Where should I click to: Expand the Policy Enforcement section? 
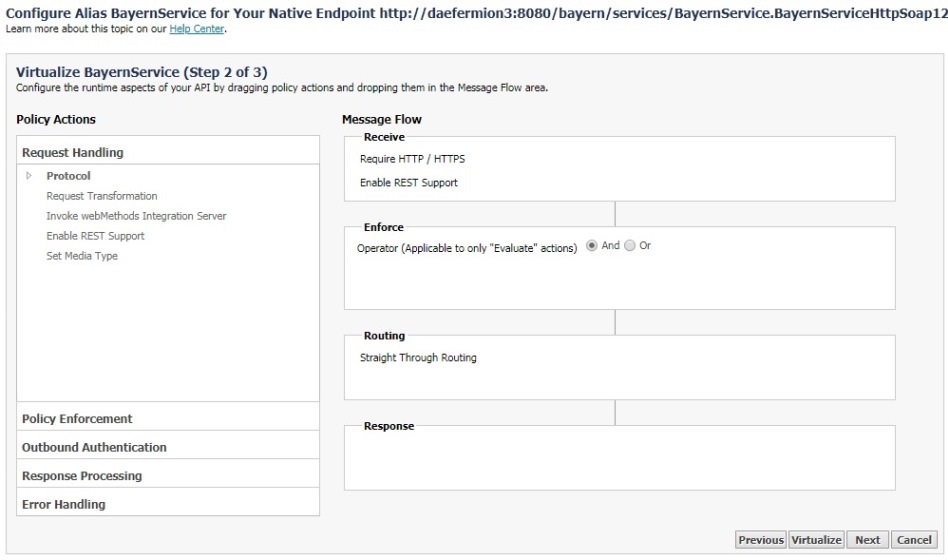point(168,418)
